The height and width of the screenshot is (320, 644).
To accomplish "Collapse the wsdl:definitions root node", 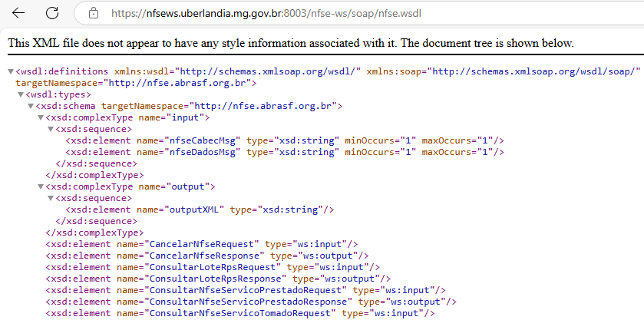I will coord(11,72).
